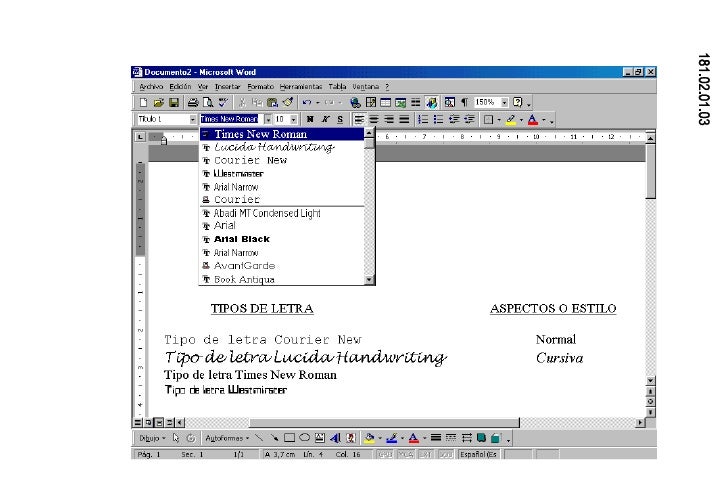Open the borders dropdown arrow

[499, 120]
